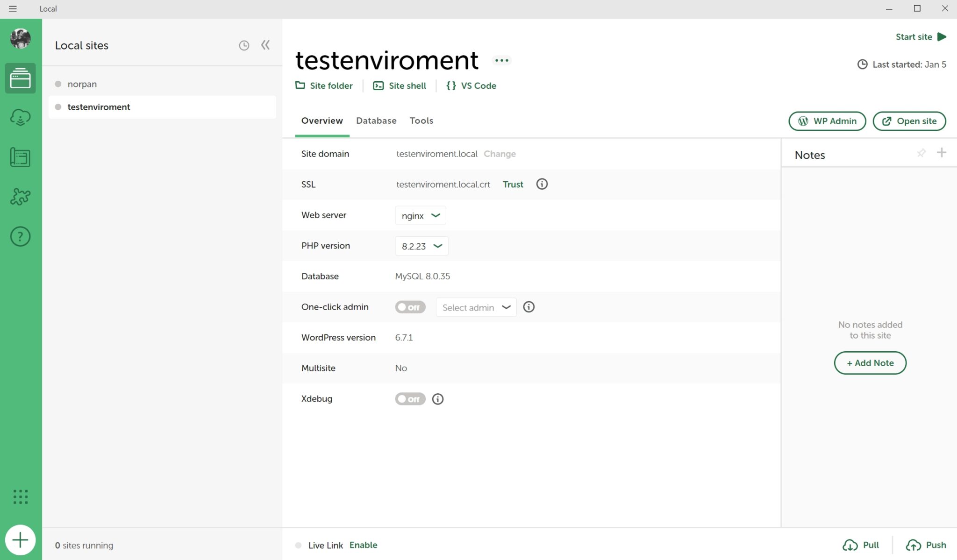
Task: Open the PHP version 8.2.23 dropdown
Action: click(421, 246)
